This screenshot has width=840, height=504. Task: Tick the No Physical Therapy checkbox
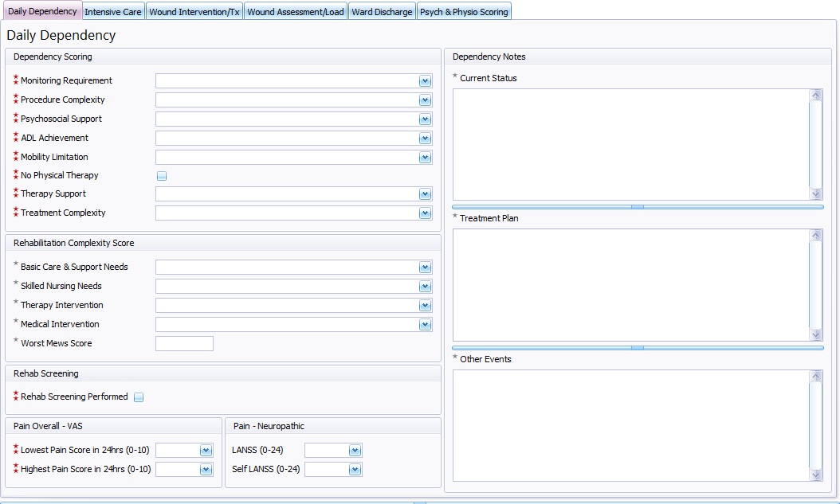pos(162,176)
